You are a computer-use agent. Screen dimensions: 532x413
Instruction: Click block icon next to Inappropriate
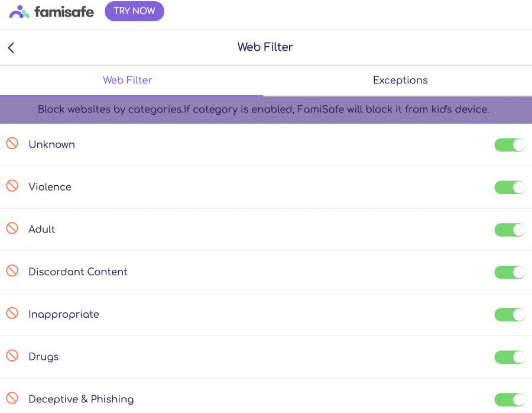point(12,313)
